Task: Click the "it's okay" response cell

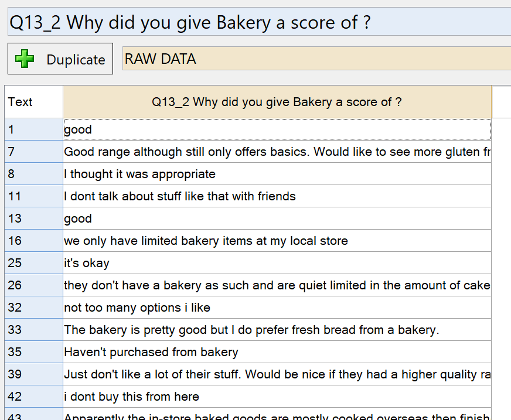Action: pos(277,262)
